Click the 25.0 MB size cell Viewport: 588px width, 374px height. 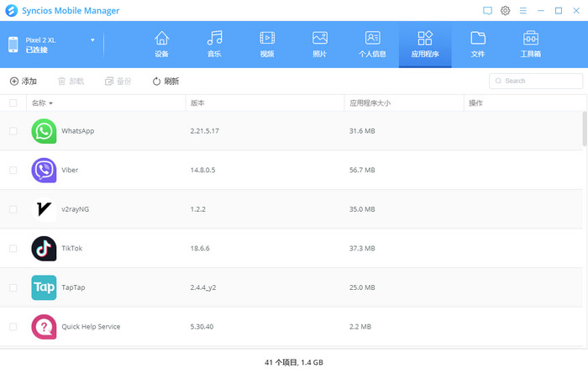point(362,287)
